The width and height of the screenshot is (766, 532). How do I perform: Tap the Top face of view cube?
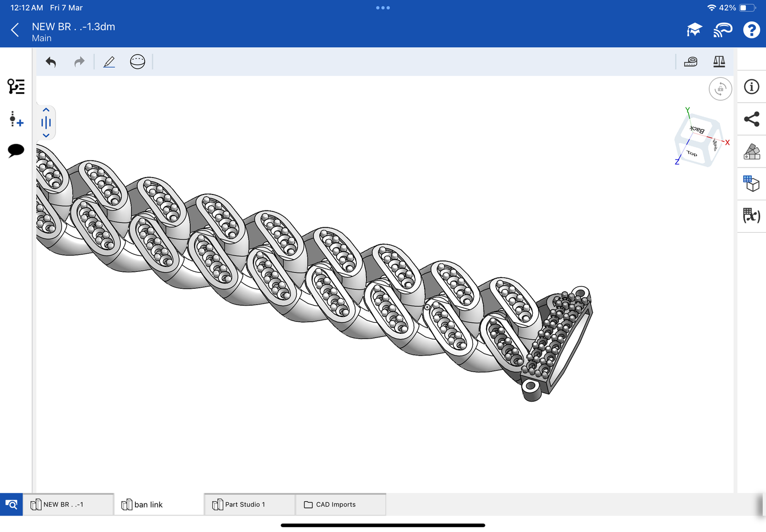coord(692,153)
